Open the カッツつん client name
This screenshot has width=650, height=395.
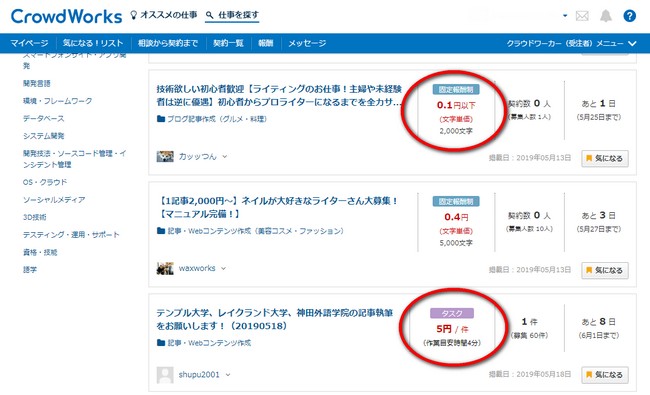coord(198,156)
